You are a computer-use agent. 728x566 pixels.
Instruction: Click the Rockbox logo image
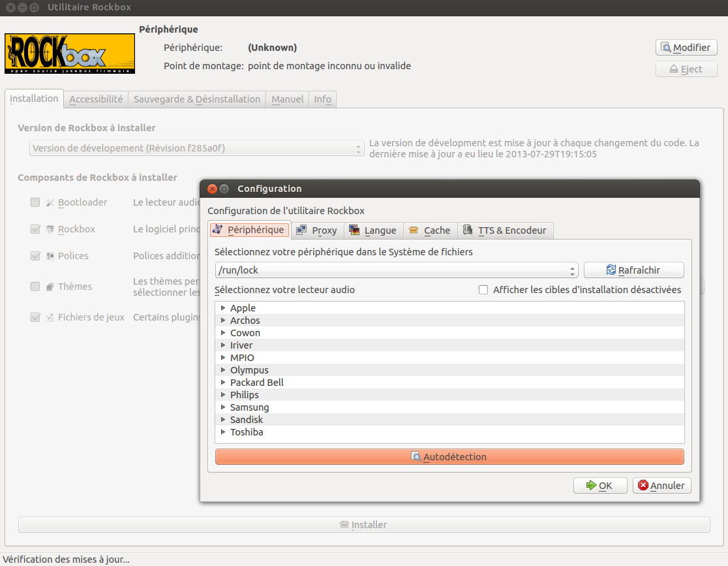point(70,54)
